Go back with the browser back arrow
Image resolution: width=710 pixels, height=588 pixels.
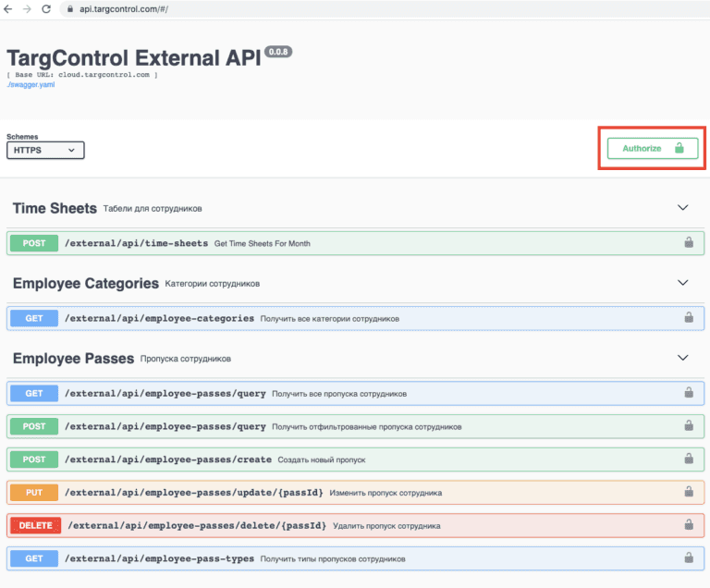[x=7, y=9]
